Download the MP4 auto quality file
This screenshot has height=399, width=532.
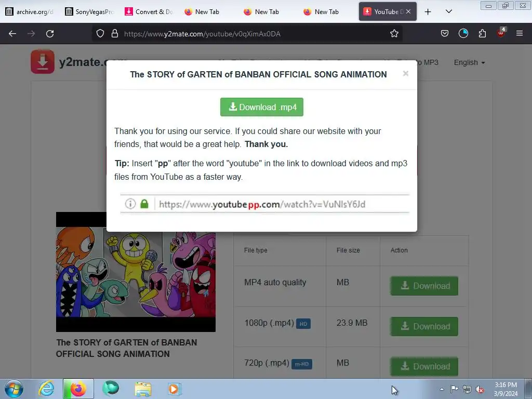424,286
